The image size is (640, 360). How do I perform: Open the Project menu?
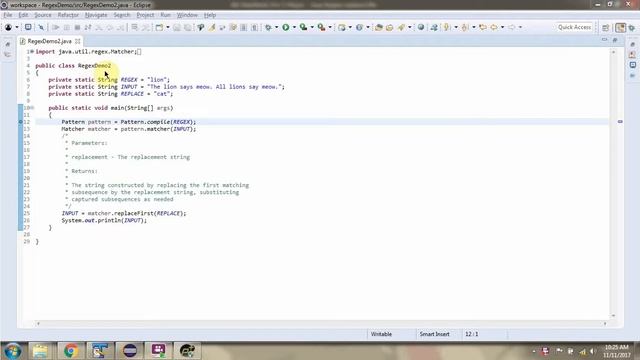click(145, 15)
